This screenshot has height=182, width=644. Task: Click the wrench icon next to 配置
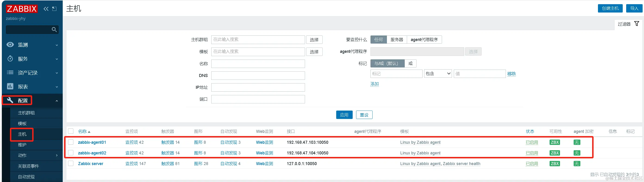click(x=10, y=100)
